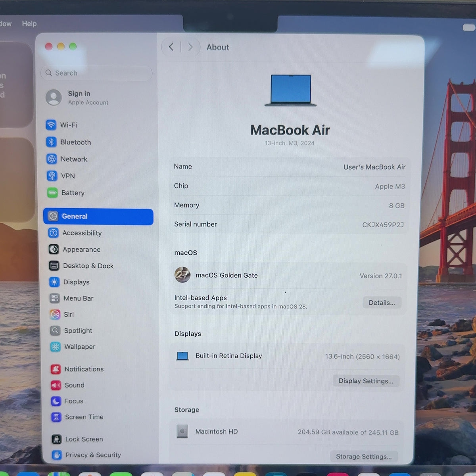Click the Battery icon in sidebar

click(x=53, y=193)
